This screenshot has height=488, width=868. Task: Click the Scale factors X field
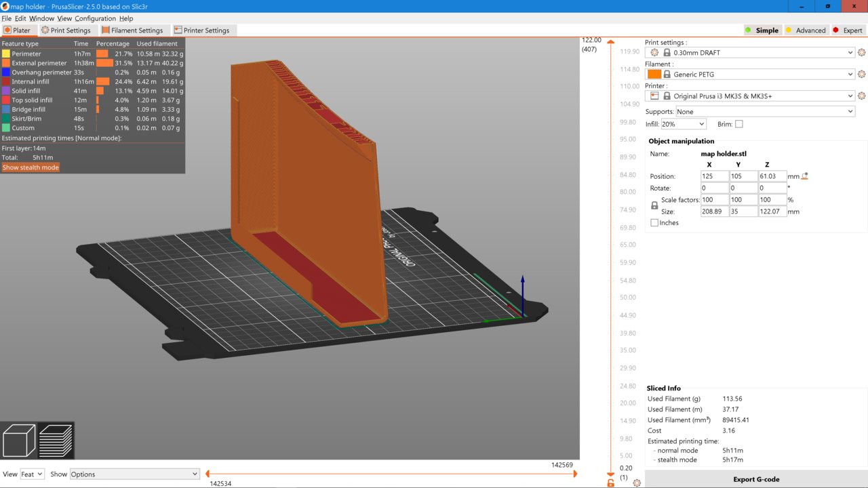click(x=715, y=200)
